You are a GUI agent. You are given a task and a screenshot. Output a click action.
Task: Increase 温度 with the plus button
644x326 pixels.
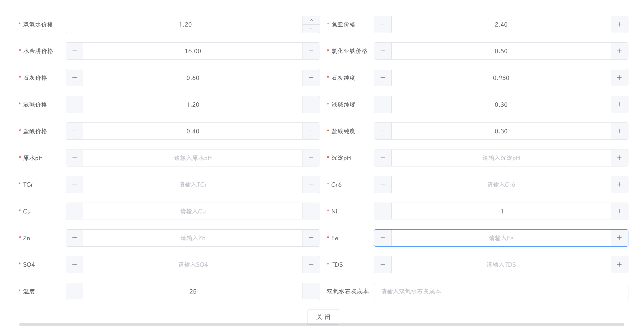click(x=311, y=291)
